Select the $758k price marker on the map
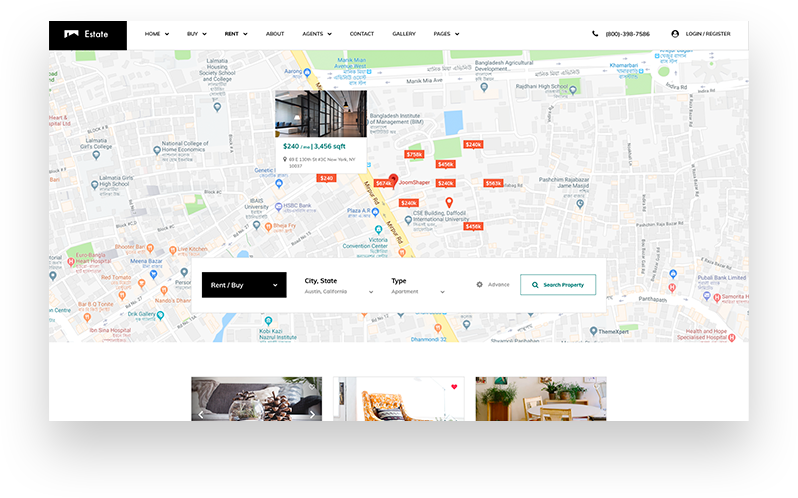Screen dimensions: 798x498 click(414, 154)
